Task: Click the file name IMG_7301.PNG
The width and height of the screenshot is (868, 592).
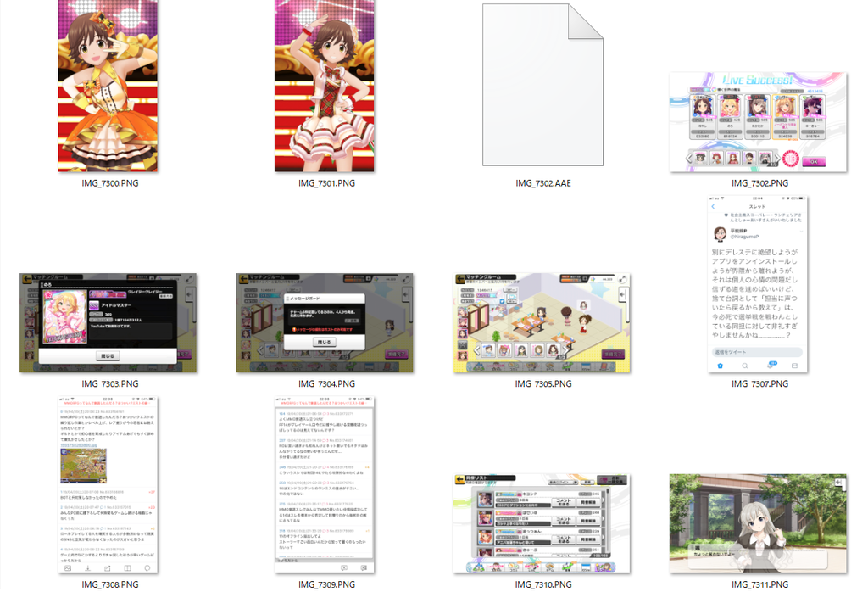Action: pos(326,183)
